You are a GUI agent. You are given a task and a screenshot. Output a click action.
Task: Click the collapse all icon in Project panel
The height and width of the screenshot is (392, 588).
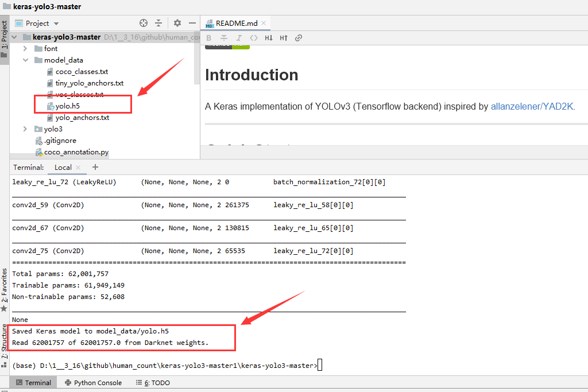click(158, 23)
